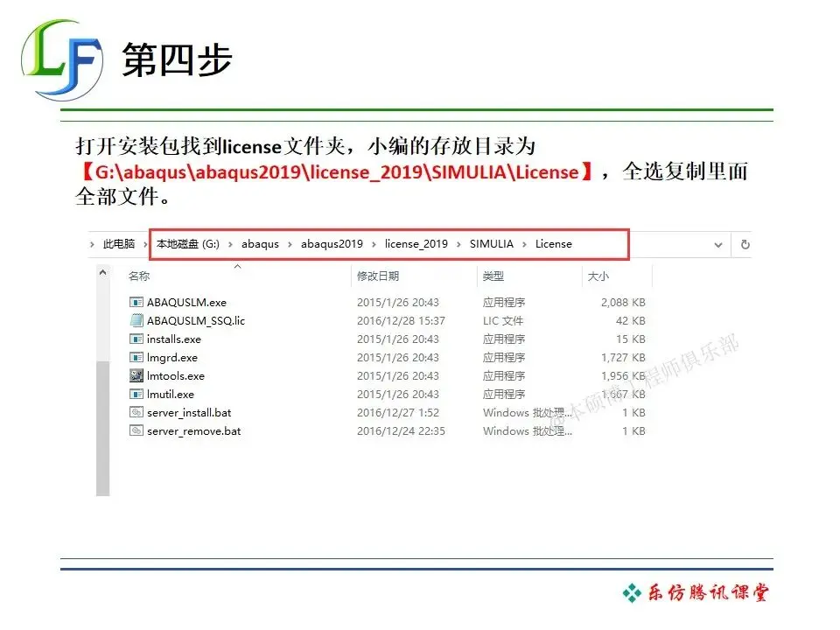
Task: Go to the abaqus2019 breadcrumb folder
Action: point(332,244)
